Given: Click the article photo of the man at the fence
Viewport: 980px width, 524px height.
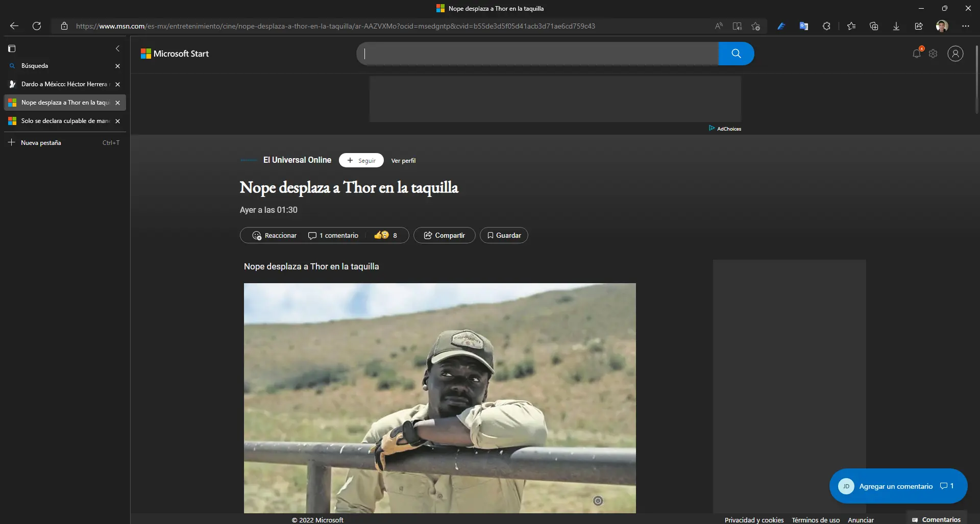Looking at the screenshot, I should pyautogui.click(x=440, y=398).
